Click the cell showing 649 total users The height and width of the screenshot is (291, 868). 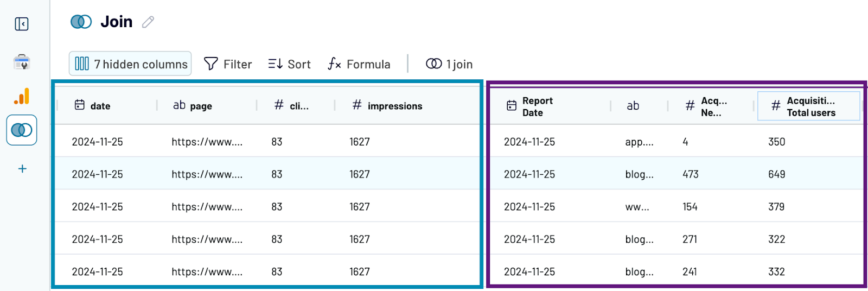click(777, 174)
